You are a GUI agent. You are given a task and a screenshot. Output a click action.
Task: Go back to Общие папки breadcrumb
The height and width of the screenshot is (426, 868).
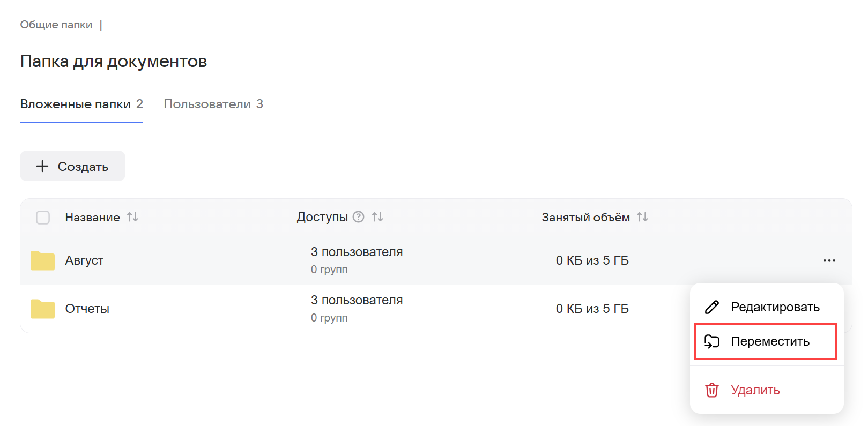(x=56, y=25)
